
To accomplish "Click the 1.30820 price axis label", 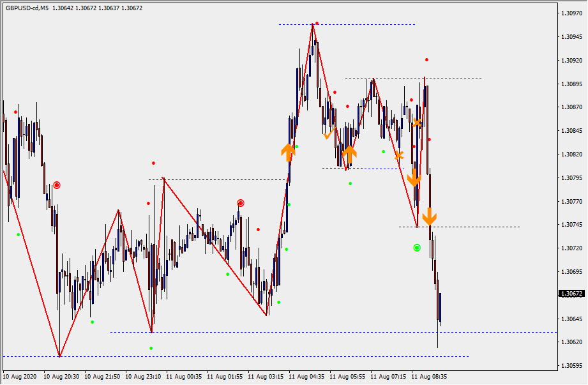I will 571,154.
